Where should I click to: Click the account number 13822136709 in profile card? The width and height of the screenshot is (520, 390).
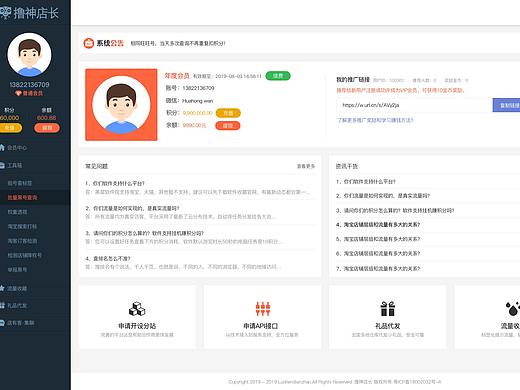click(x=198, y=88)
